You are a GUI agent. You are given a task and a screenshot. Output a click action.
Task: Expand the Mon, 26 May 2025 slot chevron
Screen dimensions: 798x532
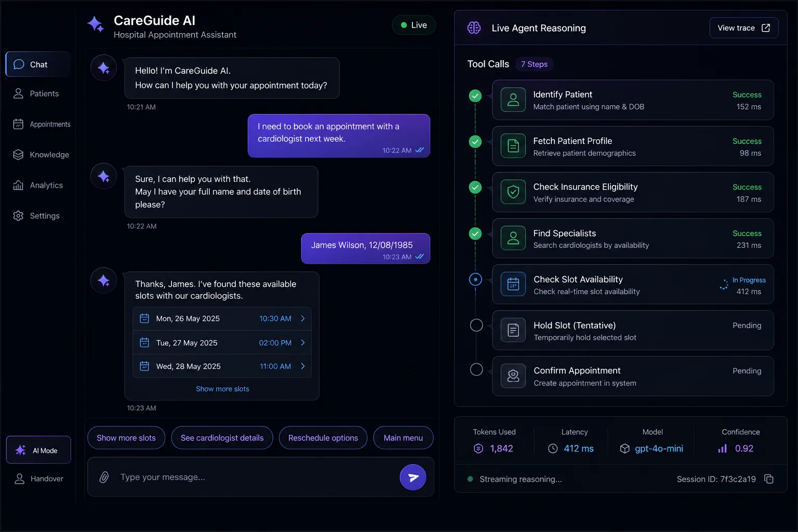(303, 318)
